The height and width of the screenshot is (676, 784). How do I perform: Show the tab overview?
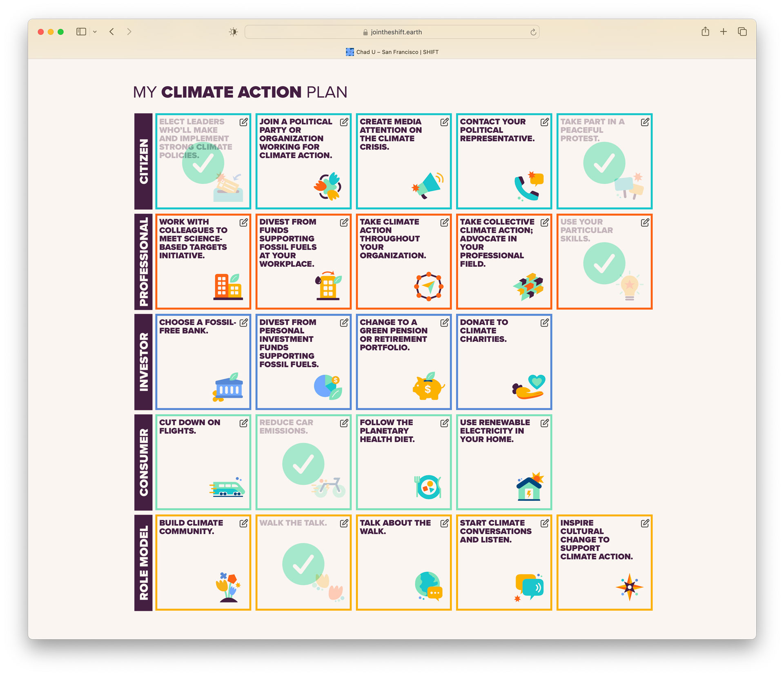pyautogui.click(x=742, y=31)
